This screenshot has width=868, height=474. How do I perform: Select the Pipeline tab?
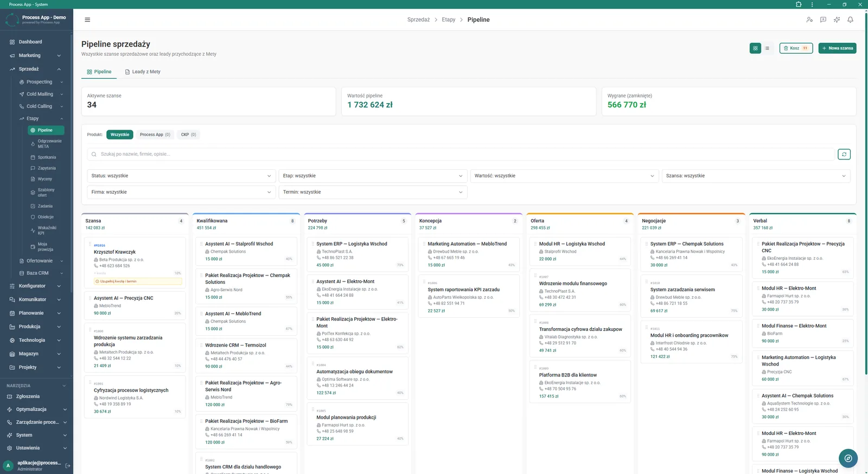(99, 72)
